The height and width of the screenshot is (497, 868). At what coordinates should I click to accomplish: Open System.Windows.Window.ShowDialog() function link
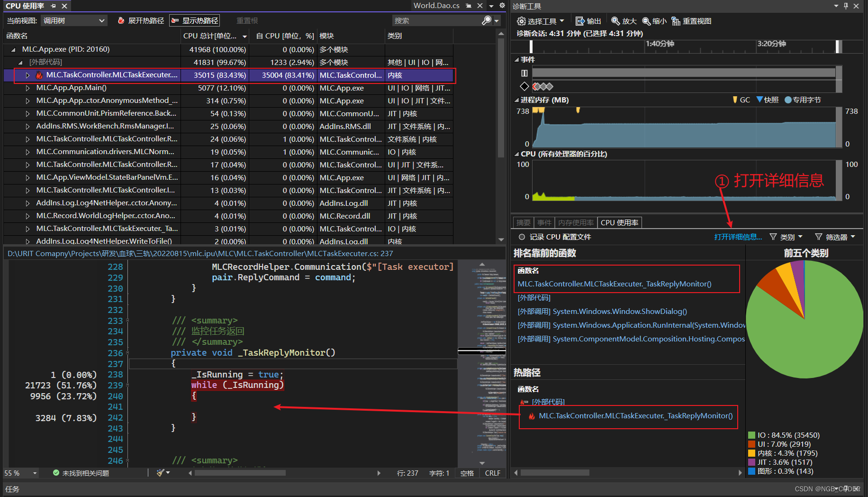pyautogui.click(x=620, y=312)
